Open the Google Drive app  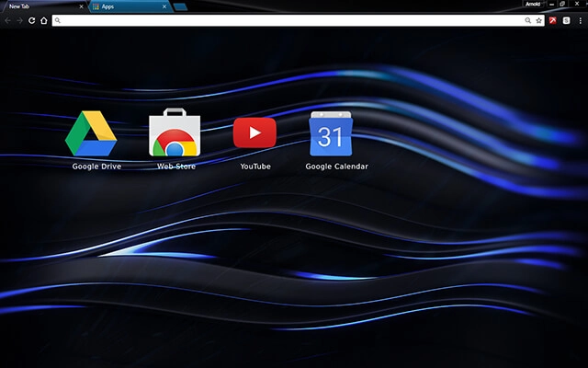point(91,133)
